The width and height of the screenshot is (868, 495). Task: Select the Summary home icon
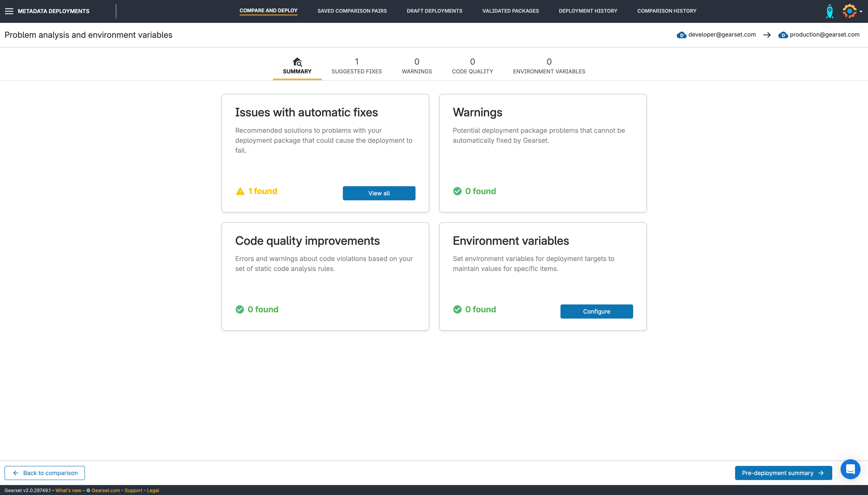297,62
